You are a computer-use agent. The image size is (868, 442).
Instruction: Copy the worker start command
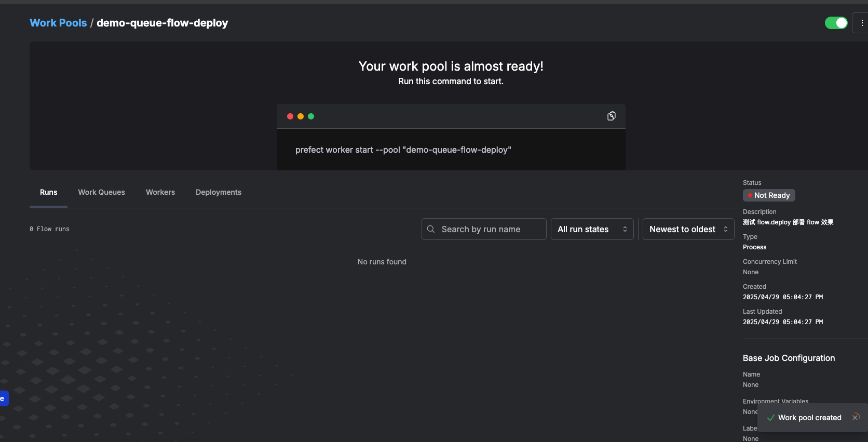tap(612, 116)
